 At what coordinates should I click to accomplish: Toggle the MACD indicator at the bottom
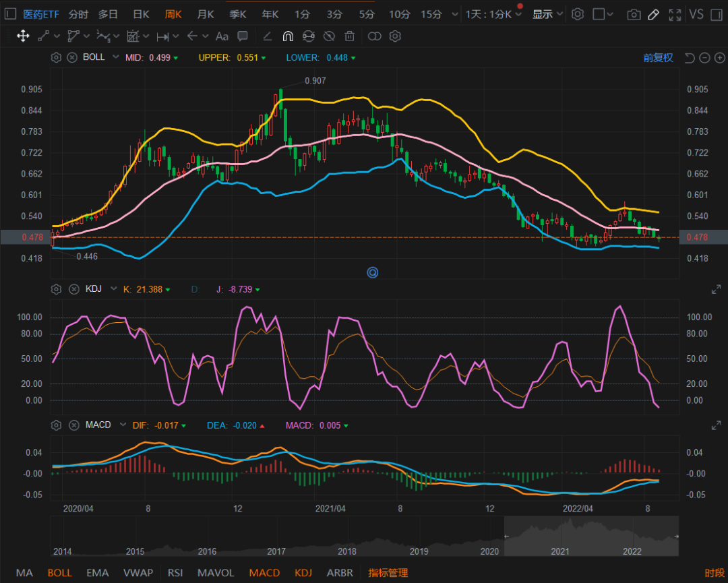[x=265, y=573]
